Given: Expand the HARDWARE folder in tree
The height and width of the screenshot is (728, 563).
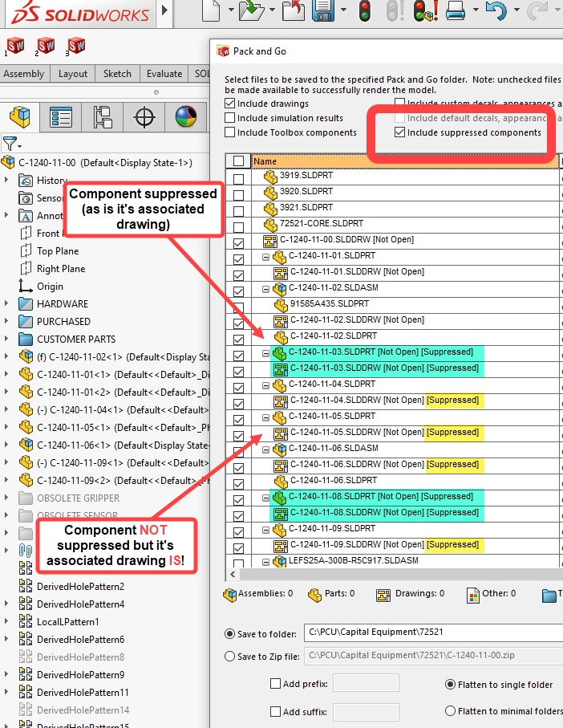Looking at the screenshot, I should [6, 303].
